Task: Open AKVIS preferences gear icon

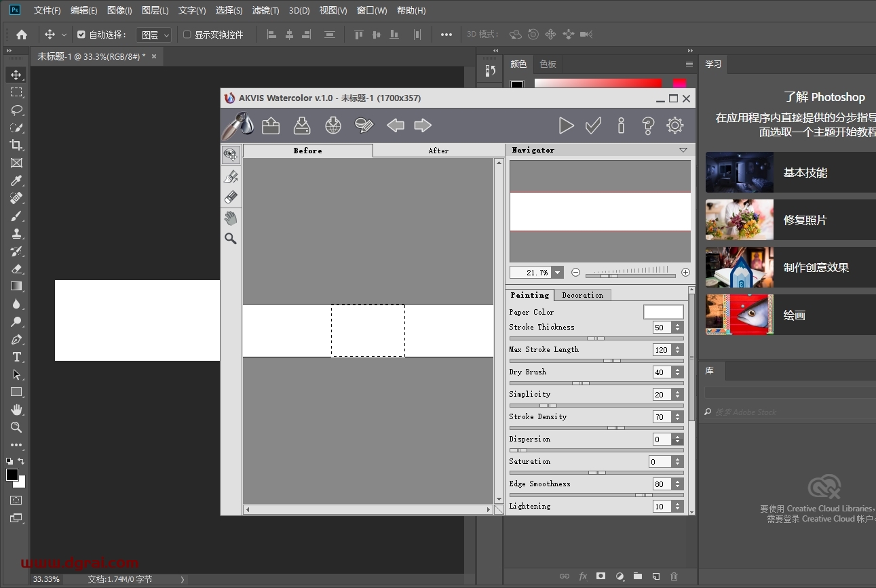Action: [x=675, y=125]
